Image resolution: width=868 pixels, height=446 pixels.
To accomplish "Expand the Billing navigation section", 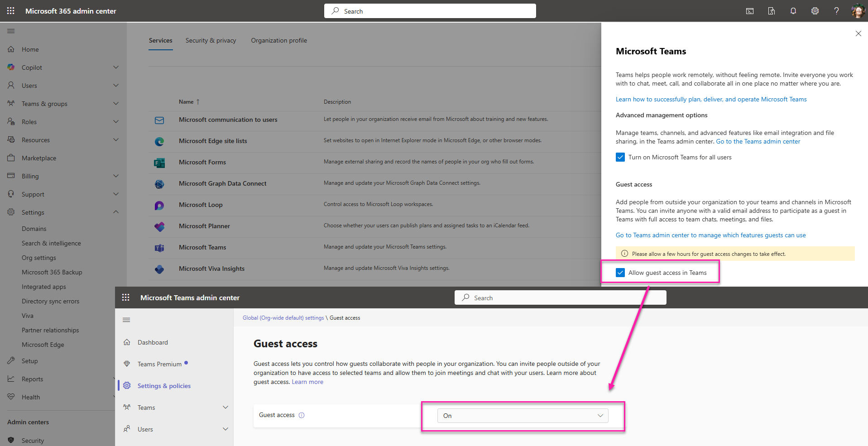I will coord(116,176).
